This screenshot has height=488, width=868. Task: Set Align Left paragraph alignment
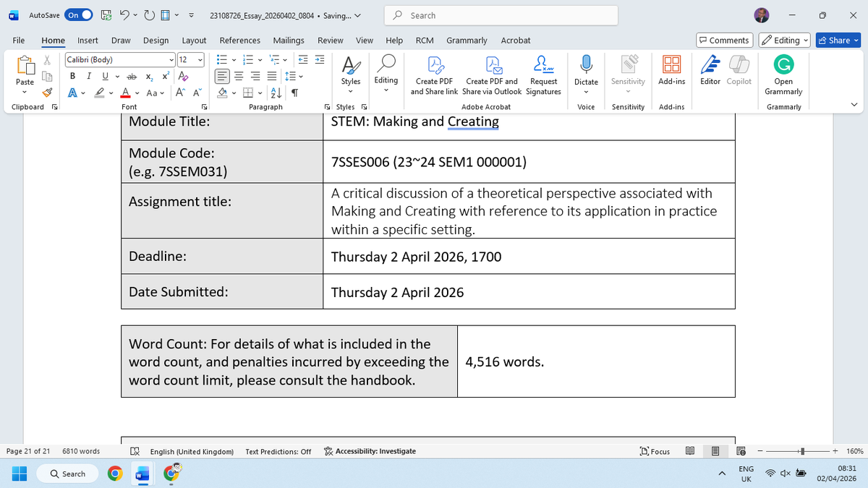(x=223, y=76)
